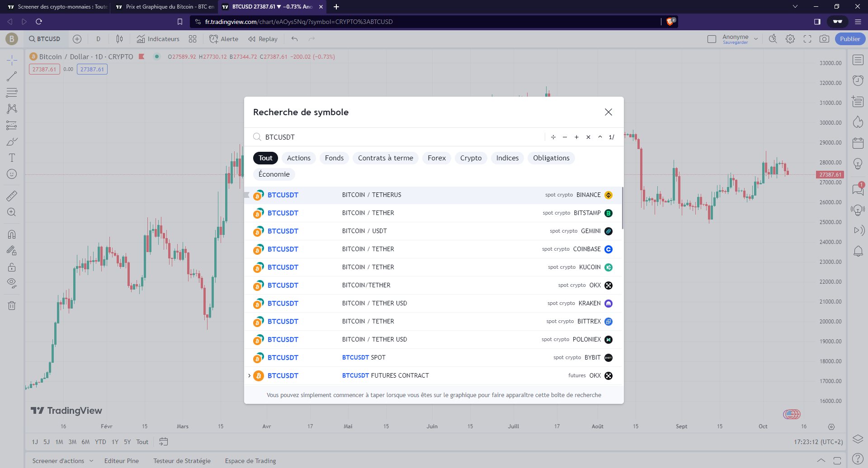Select the trend line drawing tool

click(x=12, y=76)
